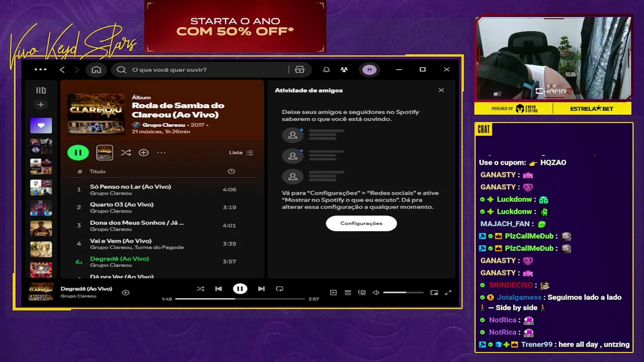Click the 'Starta o ano com 50% off' banner

[235, 27]
